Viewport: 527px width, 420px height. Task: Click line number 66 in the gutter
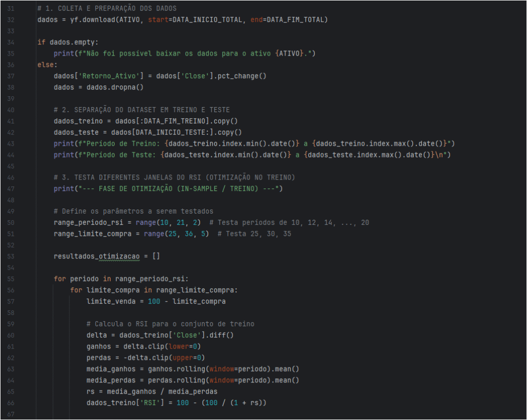coord(11,402)
